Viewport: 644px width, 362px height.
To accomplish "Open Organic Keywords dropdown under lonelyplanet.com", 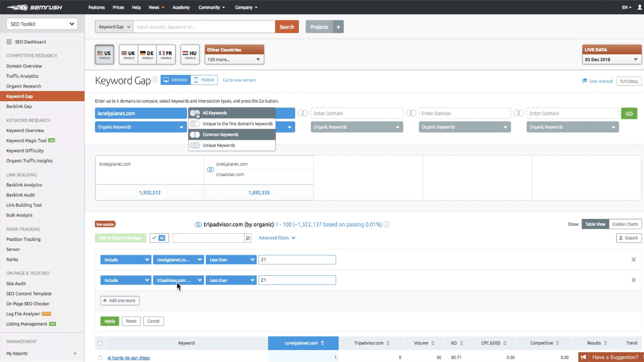I will [141, 127].
